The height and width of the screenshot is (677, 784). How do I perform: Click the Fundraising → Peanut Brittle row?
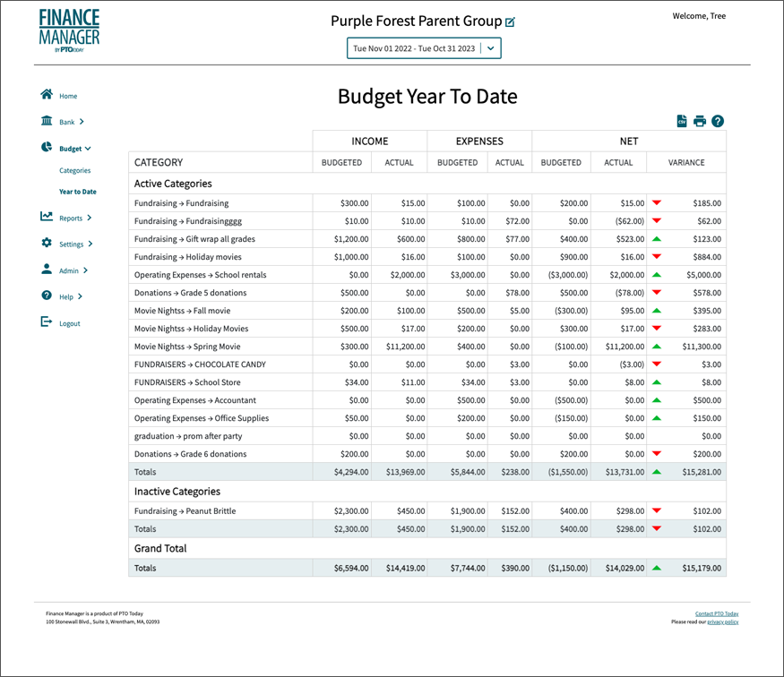pyautogui.click(x=185, y=511)
